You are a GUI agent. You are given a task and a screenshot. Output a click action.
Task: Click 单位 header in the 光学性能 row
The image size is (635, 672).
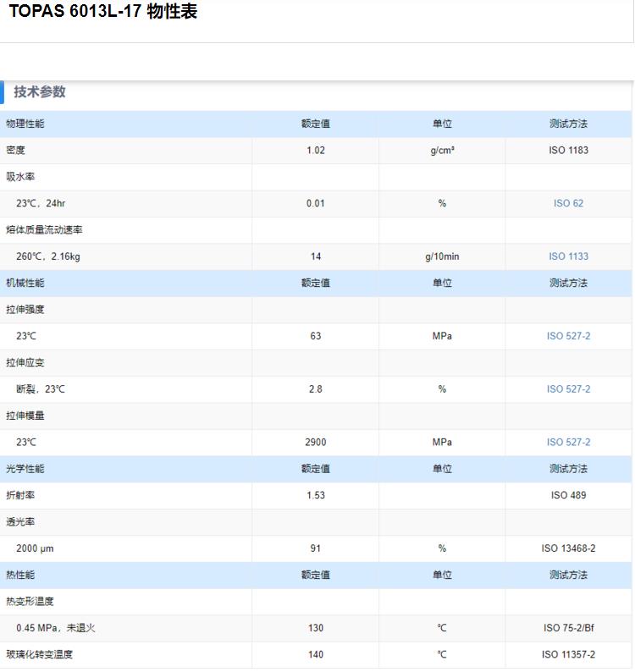[x=442, y=469]
